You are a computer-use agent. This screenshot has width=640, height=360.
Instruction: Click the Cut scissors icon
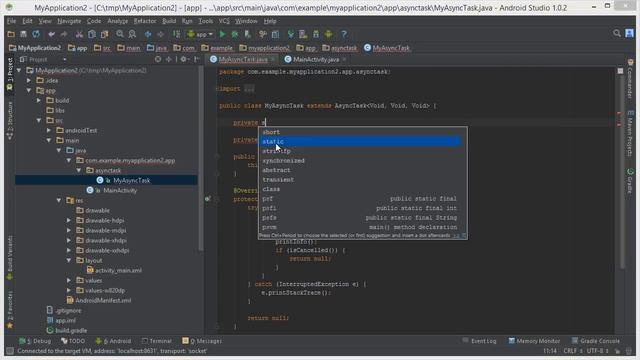point(79,34)
